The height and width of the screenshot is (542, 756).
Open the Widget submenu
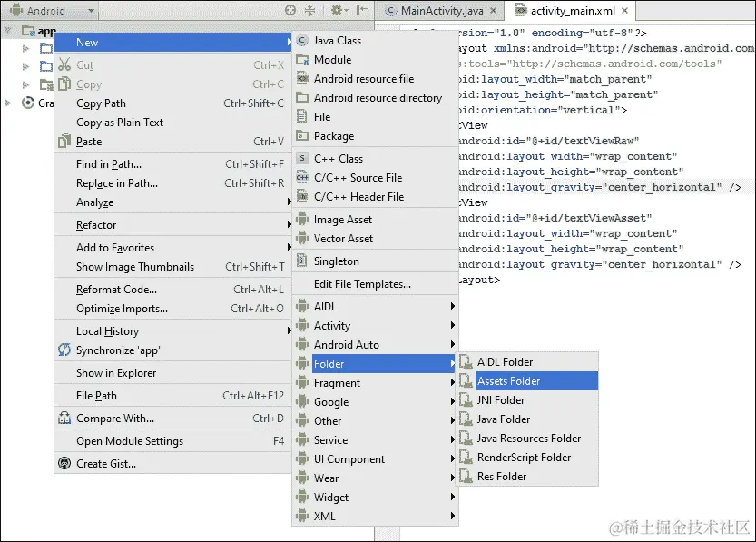click(x=376, y=498)
